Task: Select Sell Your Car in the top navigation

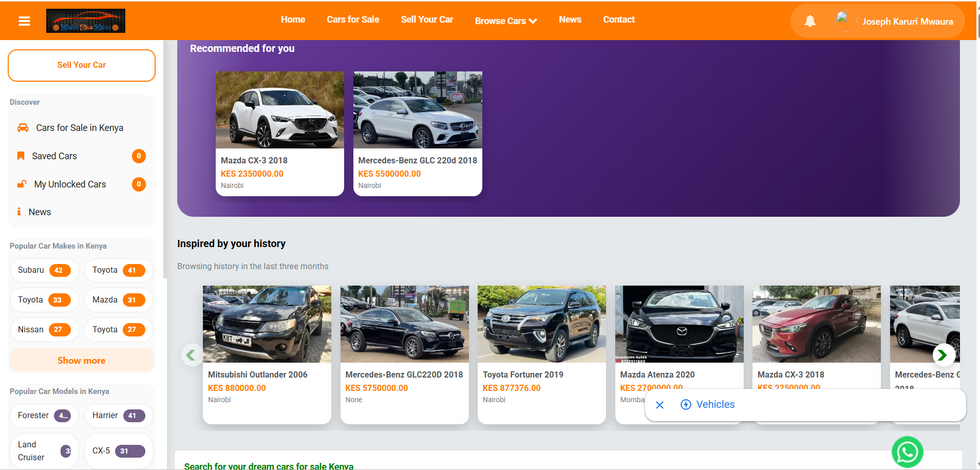Action: pyautogui.click(x=427, y=20)
